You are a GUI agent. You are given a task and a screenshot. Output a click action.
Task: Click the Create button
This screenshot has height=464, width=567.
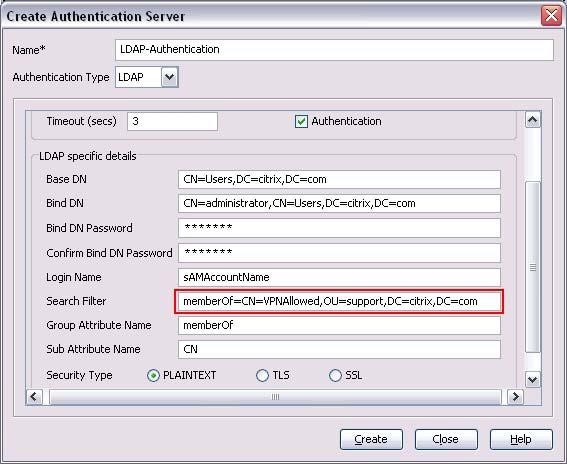pos(371,439)
